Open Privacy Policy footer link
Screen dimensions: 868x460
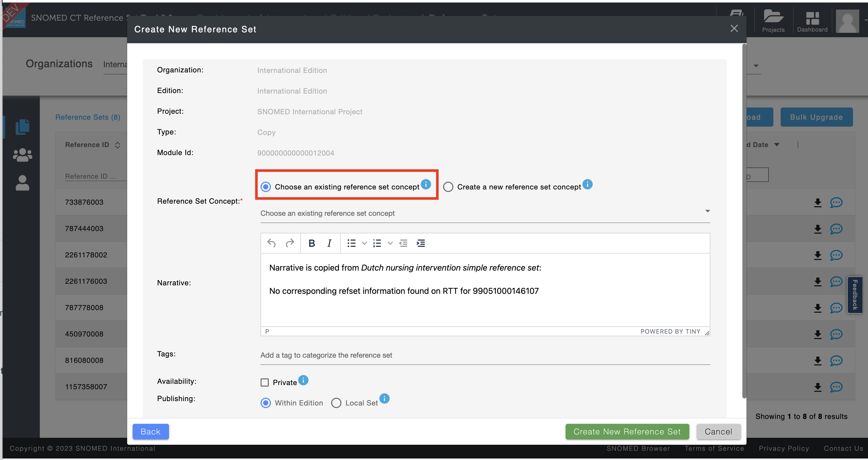coord(784,449)
